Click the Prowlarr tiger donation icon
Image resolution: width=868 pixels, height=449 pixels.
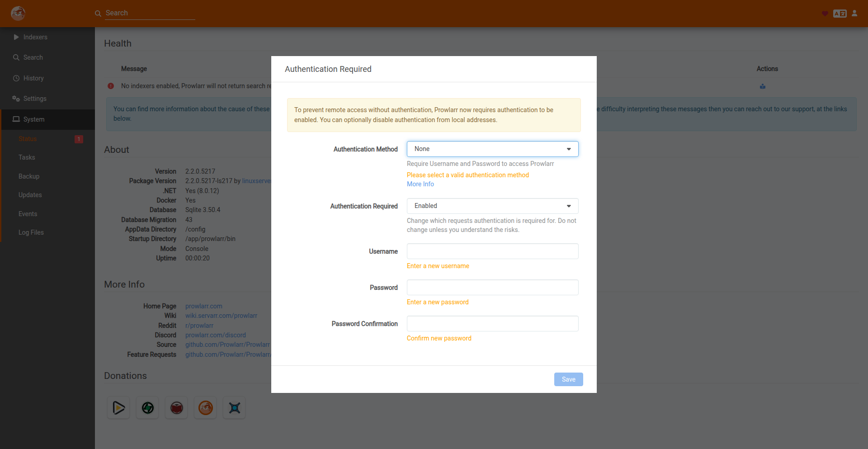pyautogui.click(x=206, y=408)
